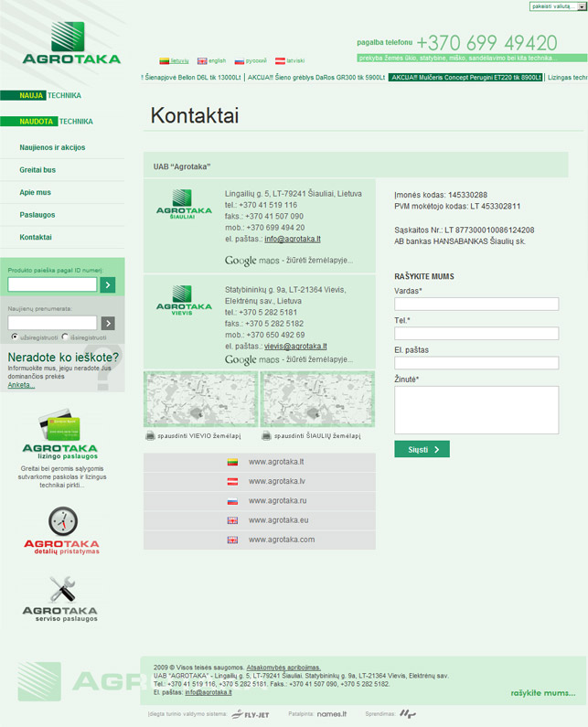Focus newsletter subscription email field
588x727 pixels.
point(52,323)
